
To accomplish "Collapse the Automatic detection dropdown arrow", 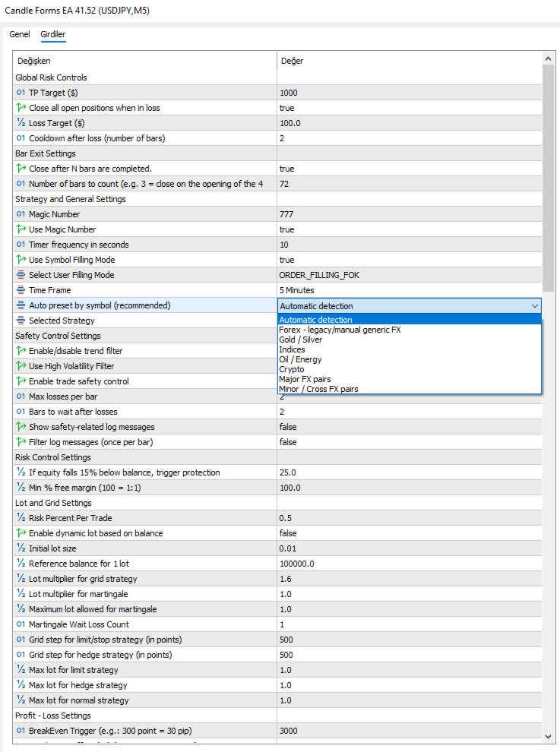I will (x=535, y=306).
